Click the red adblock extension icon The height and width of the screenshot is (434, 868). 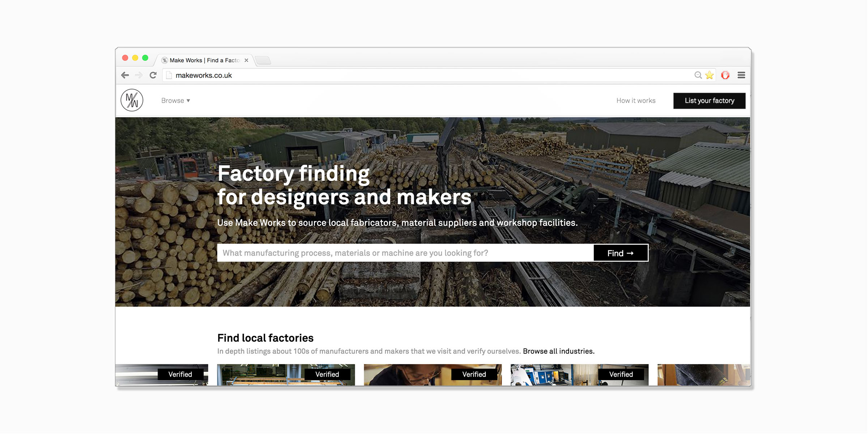tap(725, 75)
